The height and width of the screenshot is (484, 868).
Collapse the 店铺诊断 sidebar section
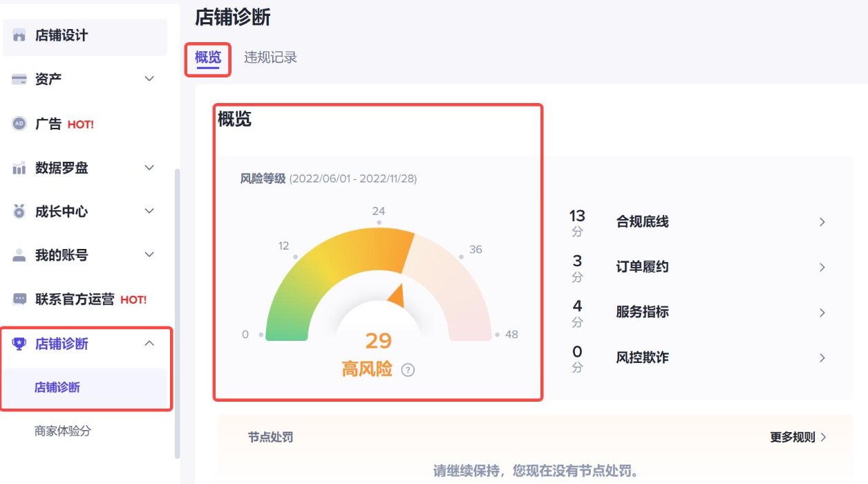click(x=149, y=343)
